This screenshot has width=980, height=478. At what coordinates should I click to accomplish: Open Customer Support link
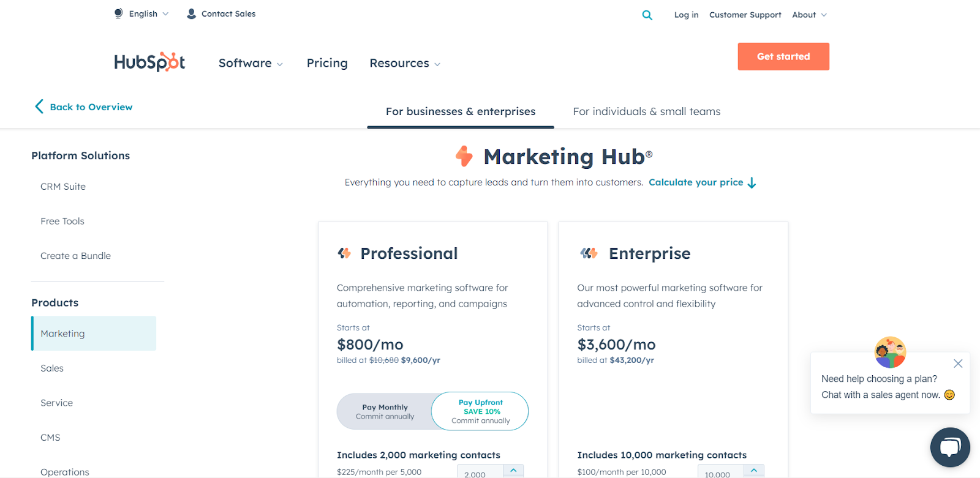745,15
